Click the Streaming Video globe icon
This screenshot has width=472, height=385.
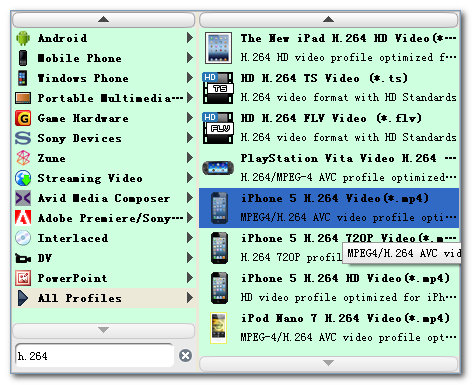click(23, 178)
